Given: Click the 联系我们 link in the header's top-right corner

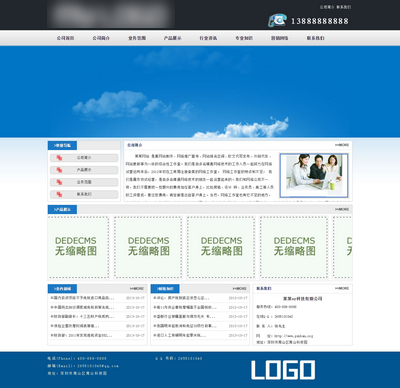Looking at the screenshot, I should tap(344, 7).
